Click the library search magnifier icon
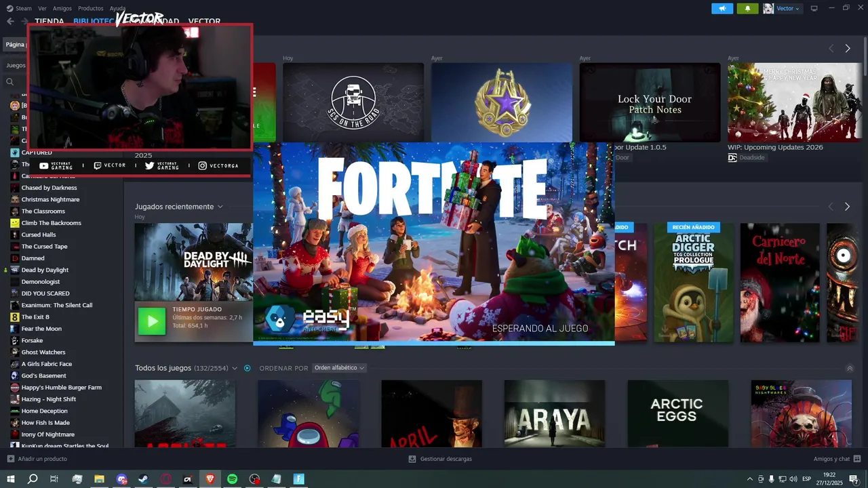Viewport: 868px width, 488px height. point(9,82)
